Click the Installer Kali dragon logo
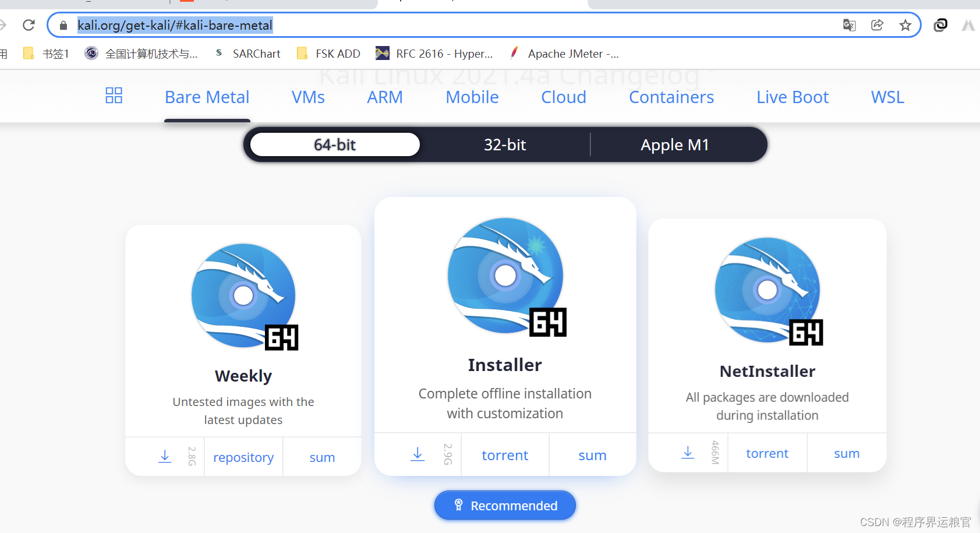Screen dimensions: 980x533 pyautogui.click(x=507, y=277)
